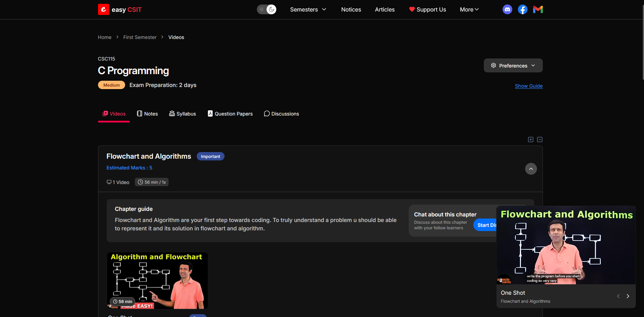644x317 pixels.
Task: Click the Important badge
Action: (x=211, y=157)
